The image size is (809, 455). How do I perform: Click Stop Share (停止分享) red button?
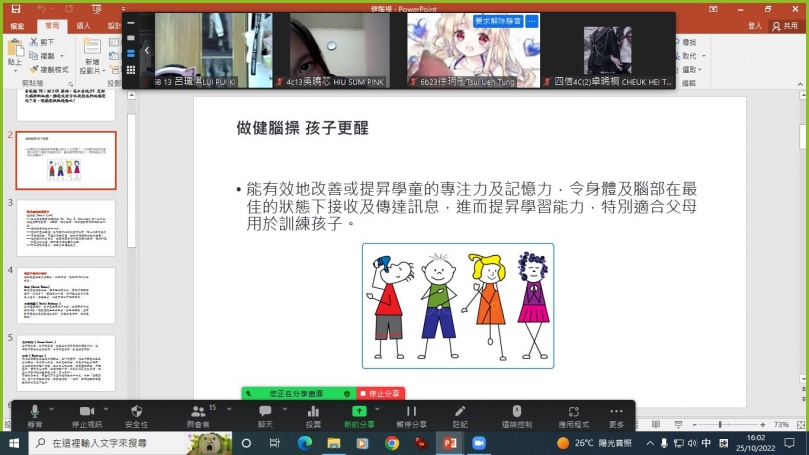pos(381,394)
